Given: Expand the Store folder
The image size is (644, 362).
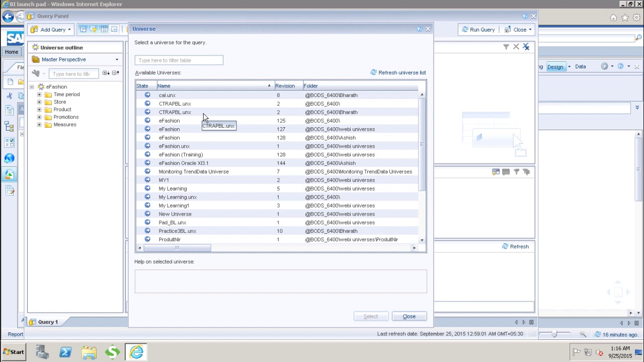Looking at the screenshot, I should (x=39, y=102).
